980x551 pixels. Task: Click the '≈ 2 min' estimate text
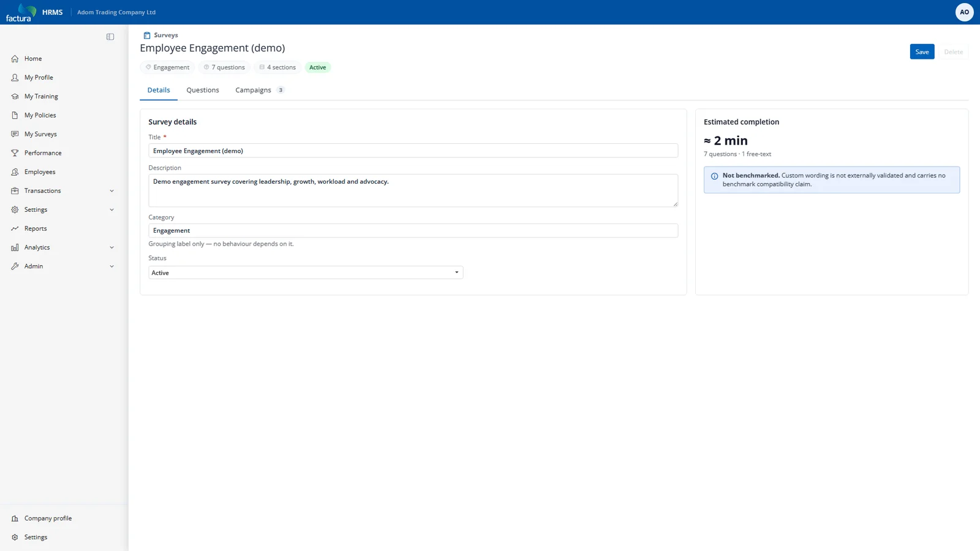pos(726,141)
